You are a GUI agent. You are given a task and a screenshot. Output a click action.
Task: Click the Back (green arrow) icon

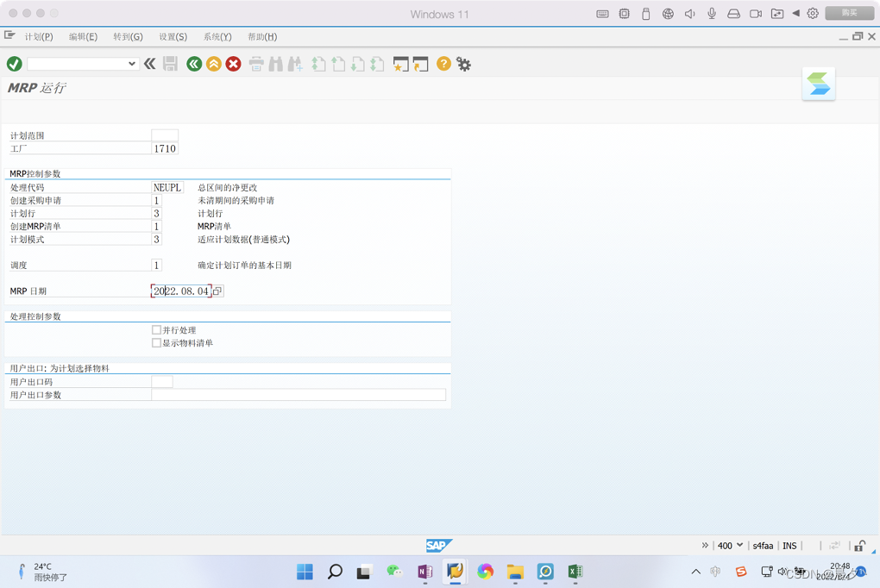click(193, 64)
